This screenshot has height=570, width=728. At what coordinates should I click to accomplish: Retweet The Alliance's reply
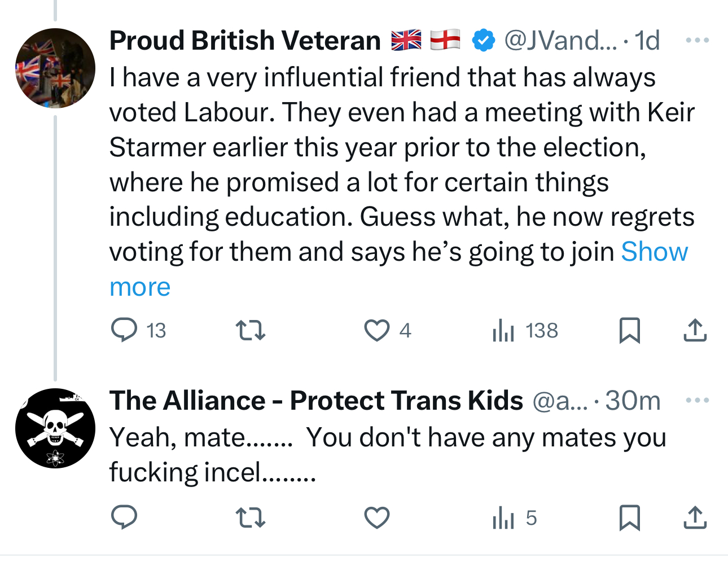pos(250,518)
